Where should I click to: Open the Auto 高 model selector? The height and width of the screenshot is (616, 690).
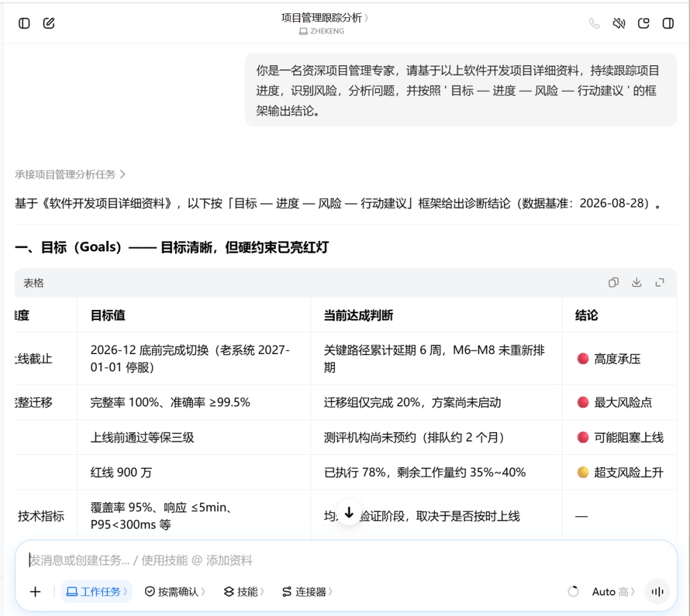(613, 592)
